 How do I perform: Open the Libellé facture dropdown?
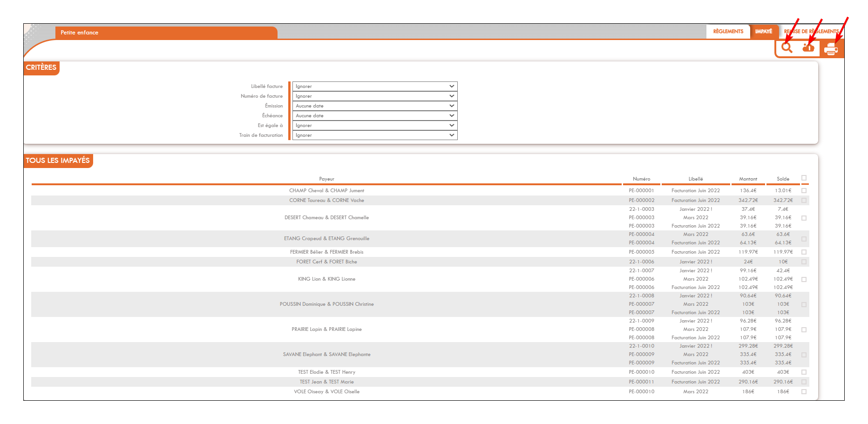tap(375, 87)
